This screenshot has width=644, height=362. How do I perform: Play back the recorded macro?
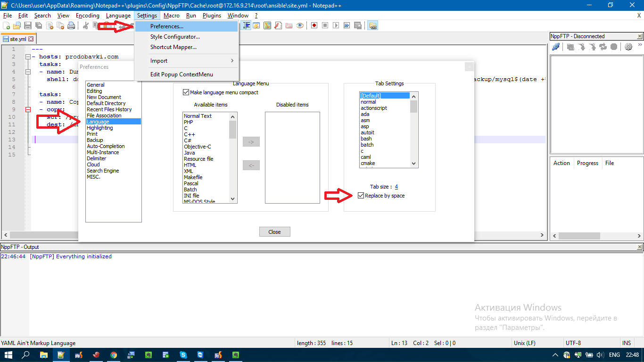[336, 25]
